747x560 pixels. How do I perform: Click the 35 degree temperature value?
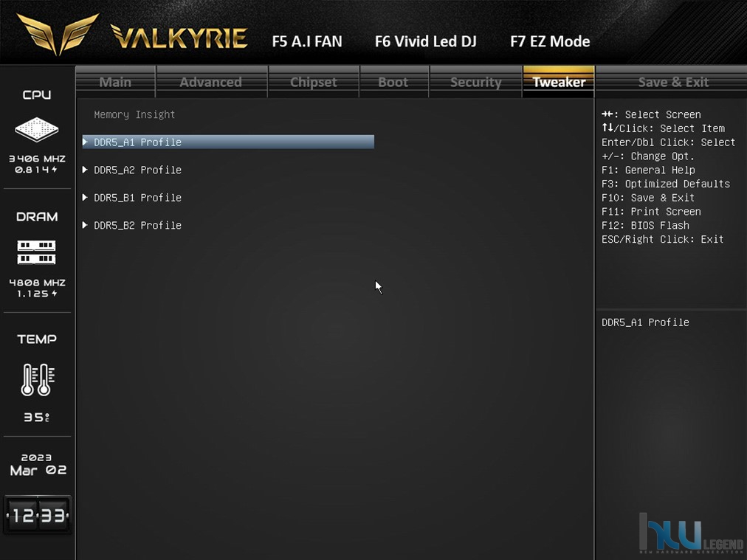tap(37, 417)
